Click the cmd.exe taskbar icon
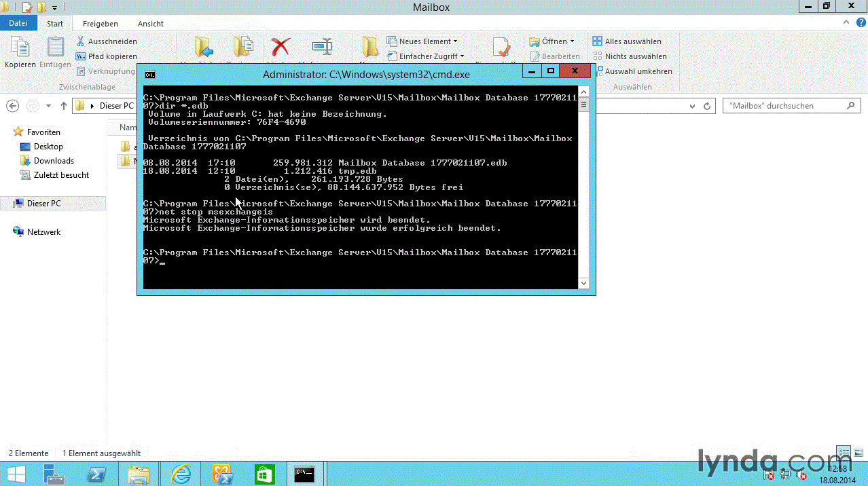The image size is (868, 486). coord(304,474)
